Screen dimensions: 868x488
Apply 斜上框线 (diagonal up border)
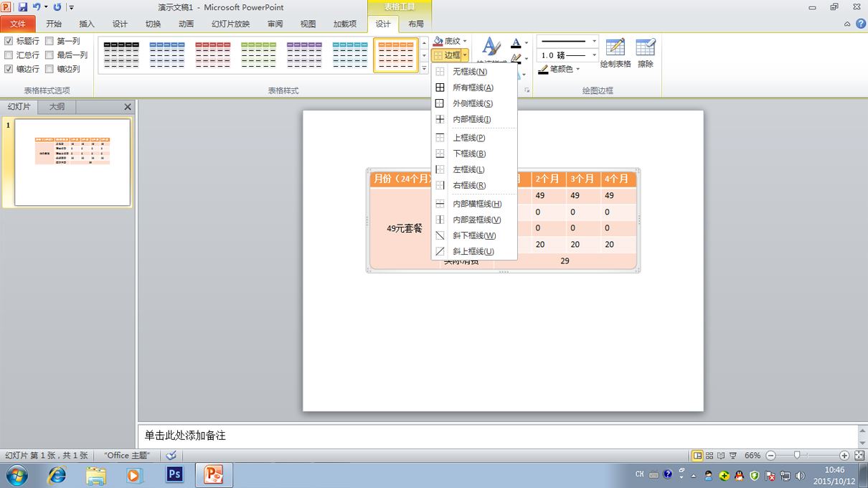[x=473, y=251]
